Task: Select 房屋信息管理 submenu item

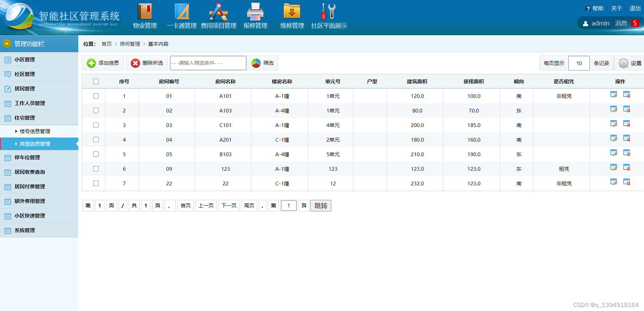Action: [x=39, y=144]
